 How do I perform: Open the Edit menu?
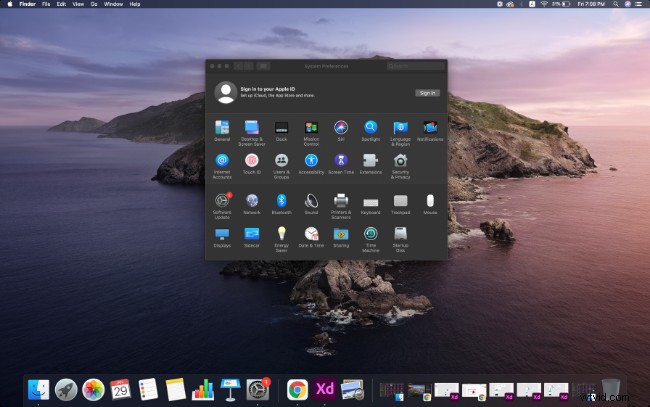pos(61,4)
